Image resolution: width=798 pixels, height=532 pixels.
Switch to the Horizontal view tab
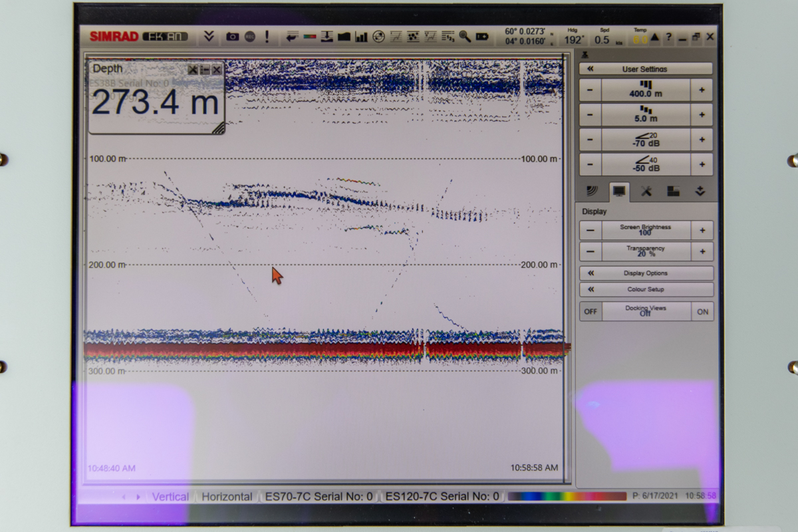coord(227,497)
